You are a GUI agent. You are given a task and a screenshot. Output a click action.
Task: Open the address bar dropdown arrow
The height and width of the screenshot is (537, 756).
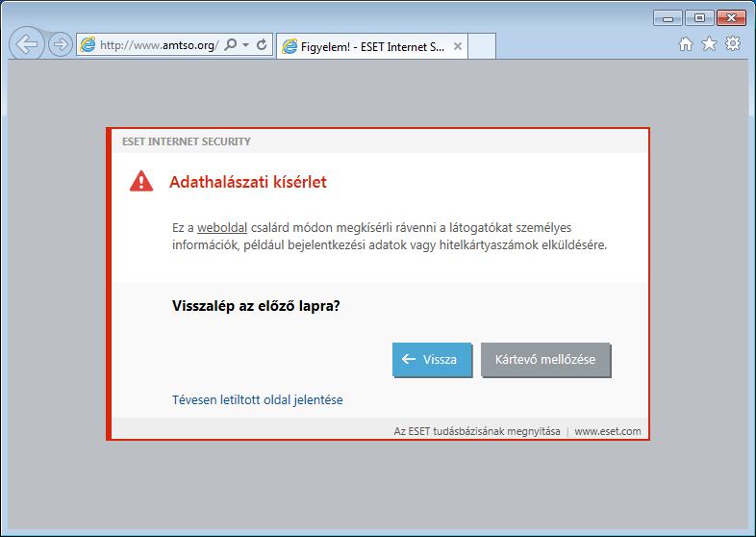coord(246,45)
